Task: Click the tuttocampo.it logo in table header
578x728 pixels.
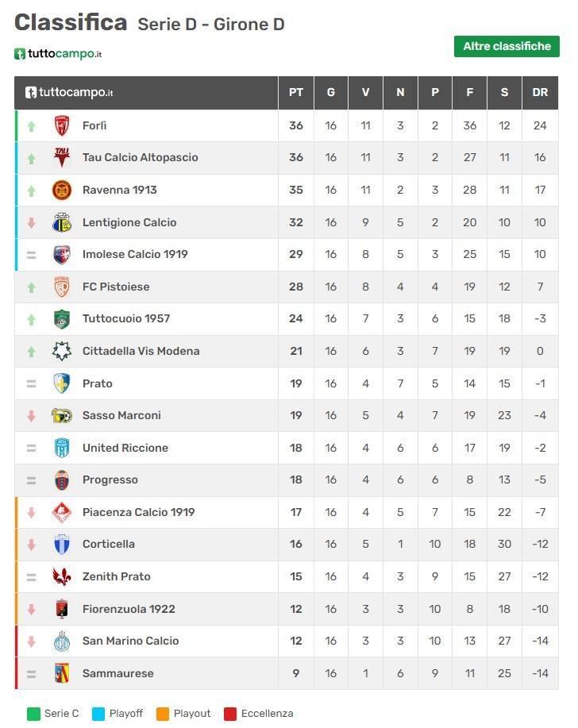Action: coord(69,92)
